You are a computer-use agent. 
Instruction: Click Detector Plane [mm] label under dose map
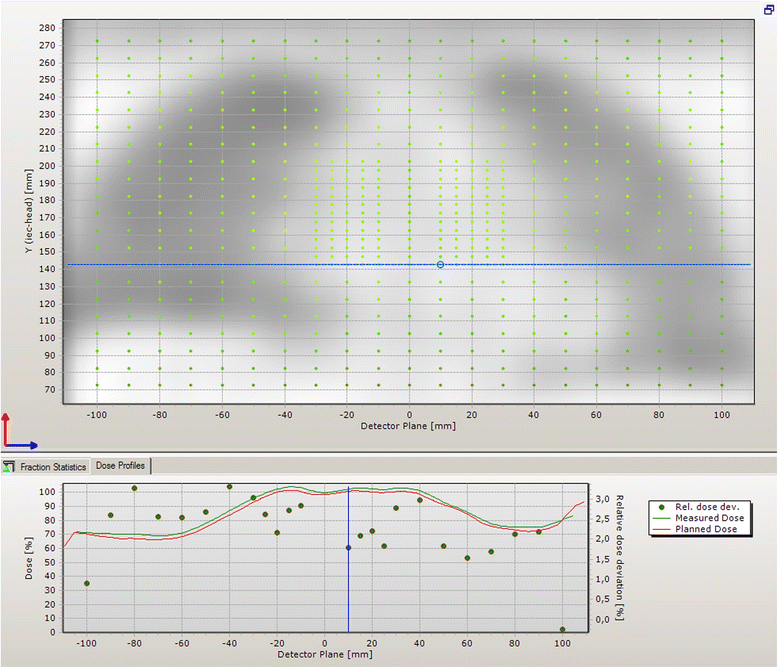tap(408, 425)
